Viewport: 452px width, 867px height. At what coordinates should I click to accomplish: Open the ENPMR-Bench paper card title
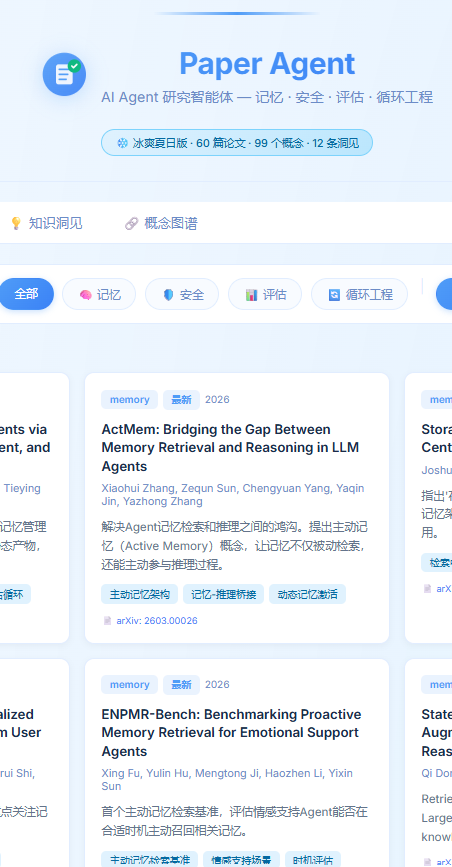tap(231, 733)
